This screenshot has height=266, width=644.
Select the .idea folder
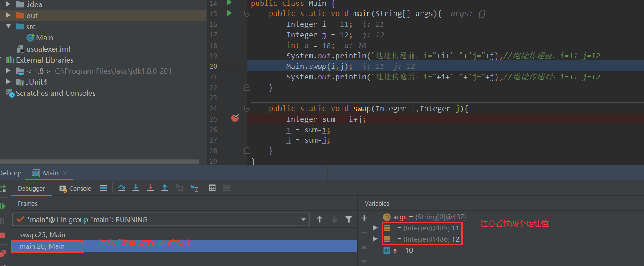29,4
